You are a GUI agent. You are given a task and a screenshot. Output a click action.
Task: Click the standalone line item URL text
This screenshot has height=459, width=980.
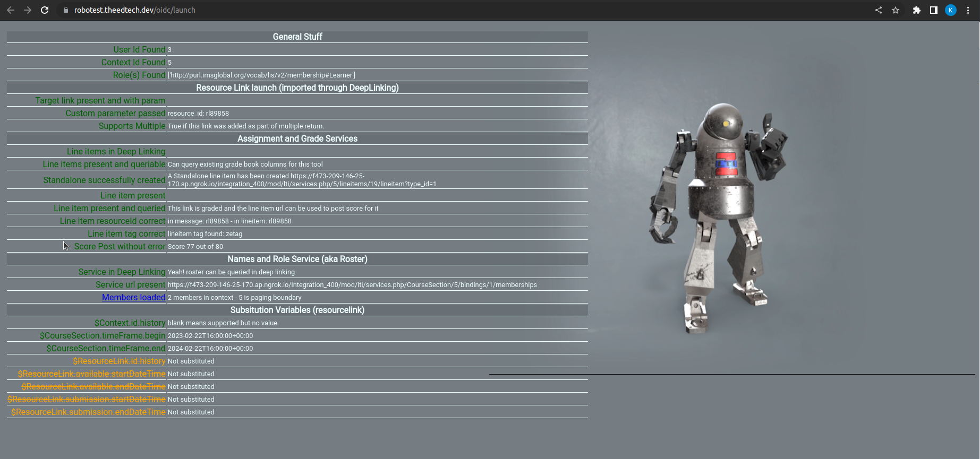point(302,180)
